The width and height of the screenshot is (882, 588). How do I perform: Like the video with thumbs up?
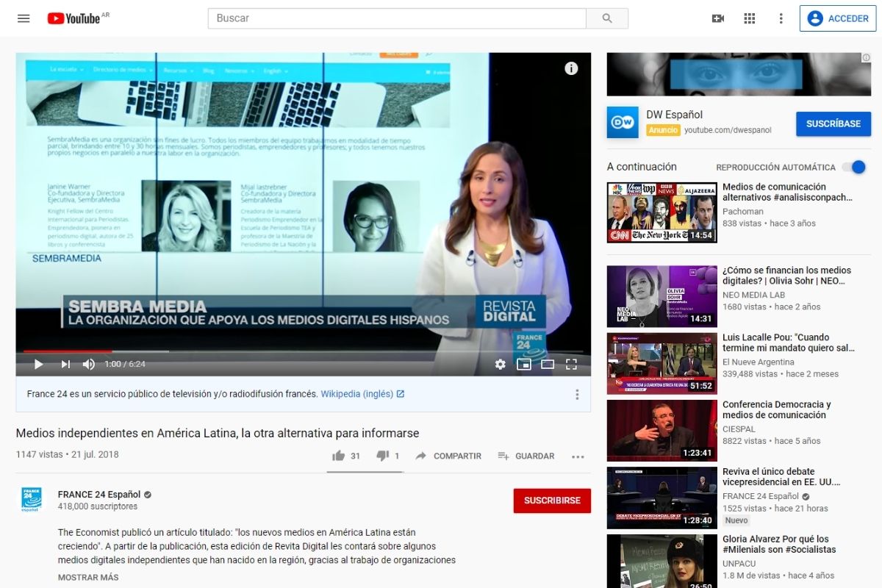click(x=339, y=456)
